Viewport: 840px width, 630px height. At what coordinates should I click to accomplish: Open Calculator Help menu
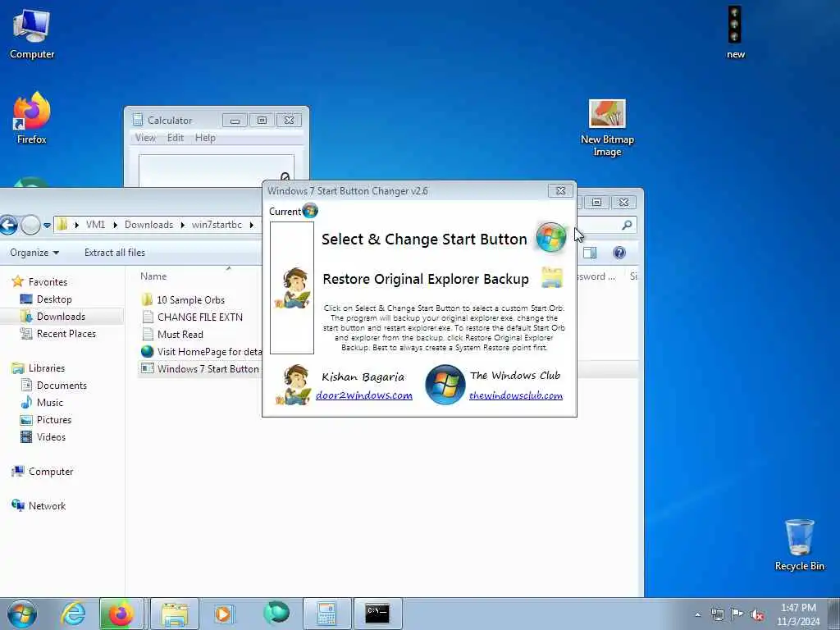tap(205, 138)
